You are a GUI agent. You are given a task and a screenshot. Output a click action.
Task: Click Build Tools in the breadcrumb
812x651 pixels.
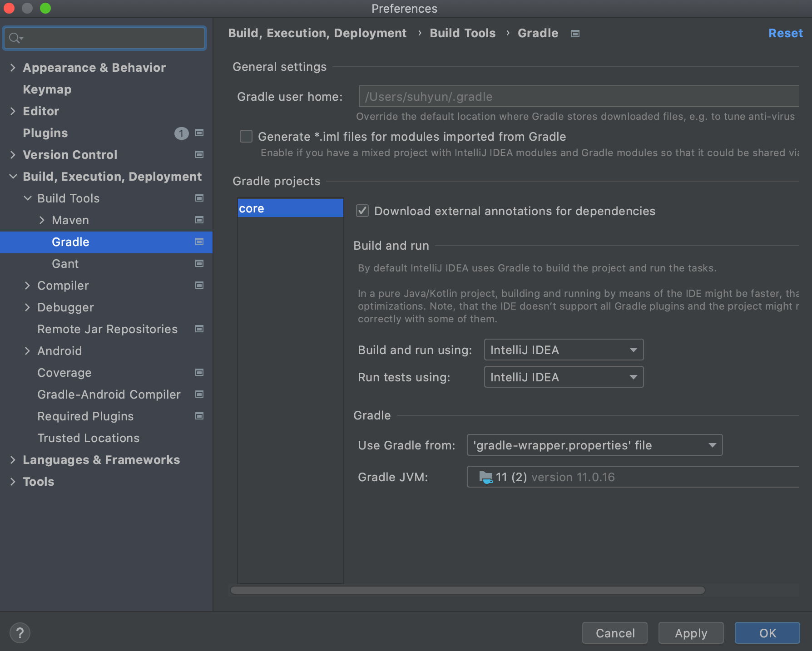(x=463, y=33)
